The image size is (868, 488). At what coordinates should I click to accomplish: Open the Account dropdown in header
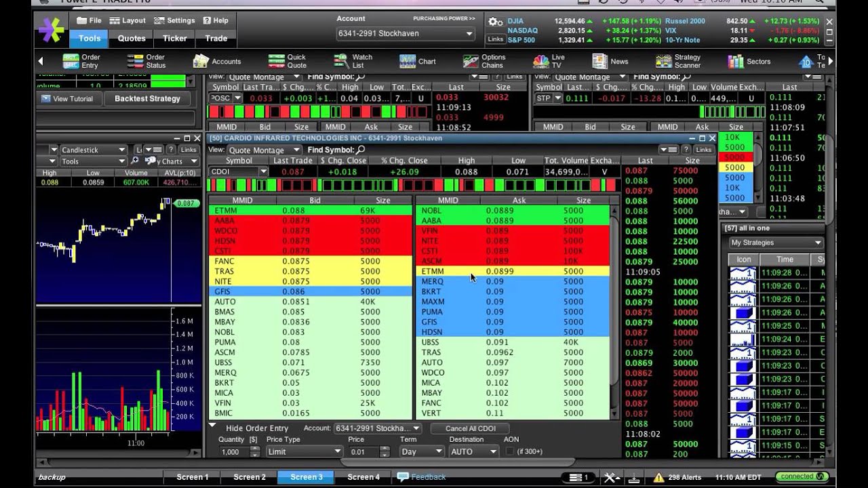[x=406, y=33]
